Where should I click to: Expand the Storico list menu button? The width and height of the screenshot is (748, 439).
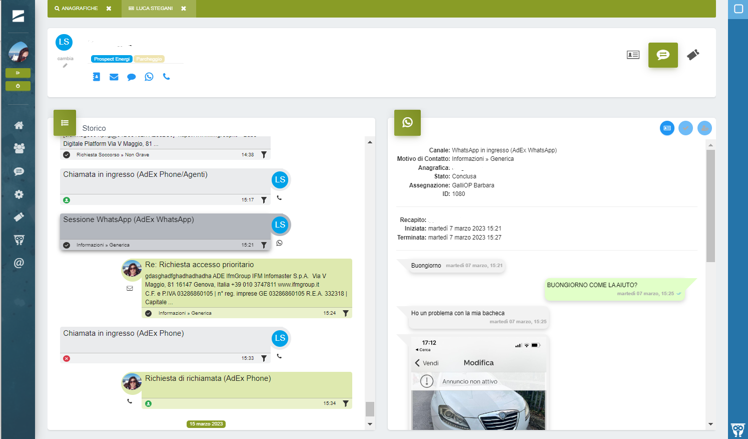click(65, 123)
